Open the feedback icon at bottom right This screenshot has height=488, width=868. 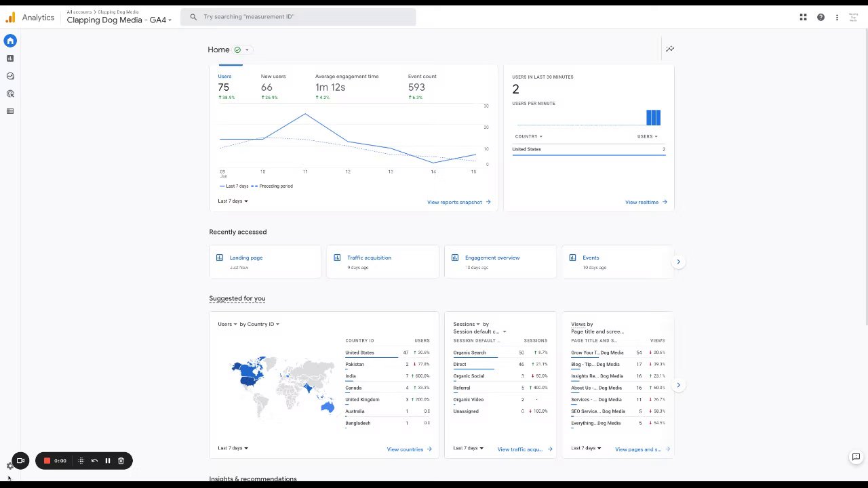point(856,457)
